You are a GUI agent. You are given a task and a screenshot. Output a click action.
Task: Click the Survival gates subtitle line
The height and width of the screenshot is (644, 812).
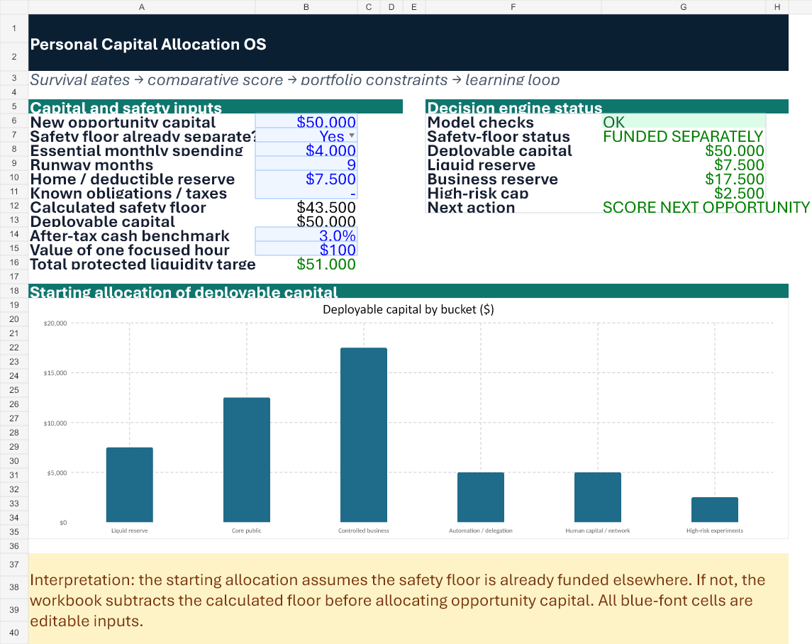click(x=295, y=79)
